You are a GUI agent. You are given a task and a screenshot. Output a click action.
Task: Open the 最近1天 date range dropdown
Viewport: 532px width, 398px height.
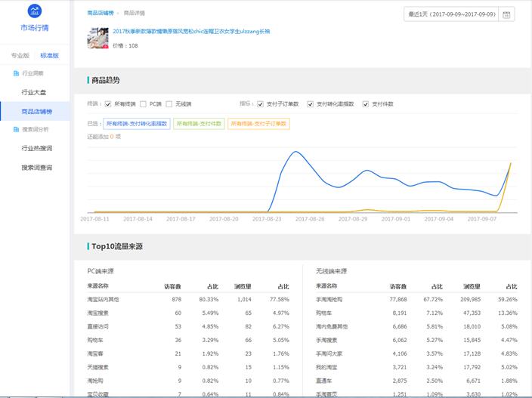pos(451,14)
